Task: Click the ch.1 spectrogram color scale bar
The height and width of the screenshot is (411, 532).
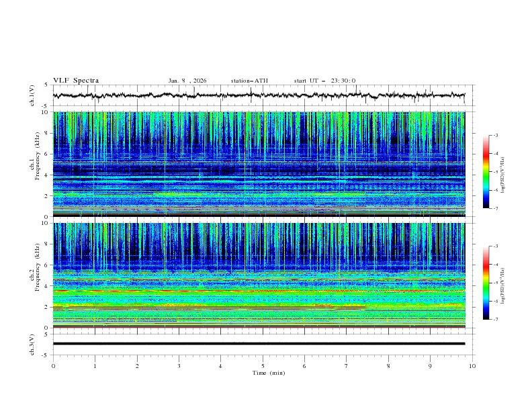Action: (486, 172)
